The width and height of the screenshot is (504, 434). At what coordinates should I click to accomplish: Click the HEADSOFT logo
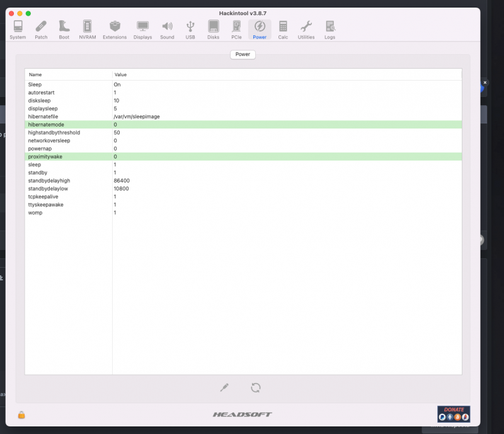(243, 414)
